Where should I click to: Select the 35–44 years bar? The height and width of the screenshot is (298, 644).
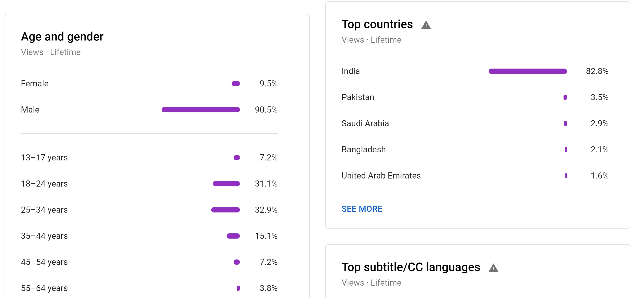coord(233,236)
